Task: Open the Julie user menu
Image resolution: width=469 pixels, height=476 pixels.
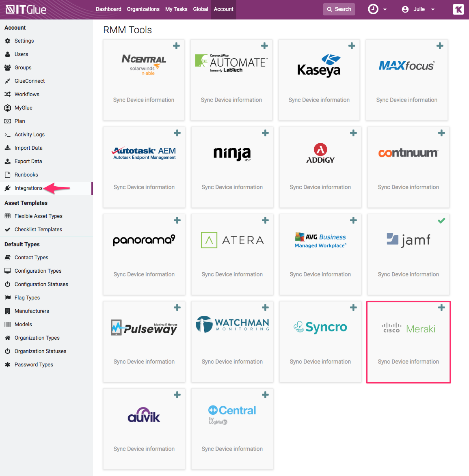Action: [x=418, y=9]
